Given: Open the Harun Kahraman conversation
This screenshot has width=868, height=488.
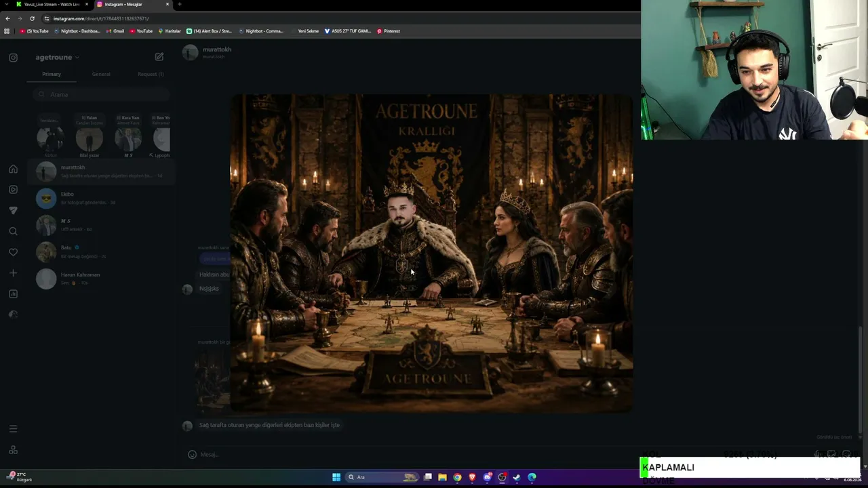Looking at the screenshot, I should [x=102, y=279].
